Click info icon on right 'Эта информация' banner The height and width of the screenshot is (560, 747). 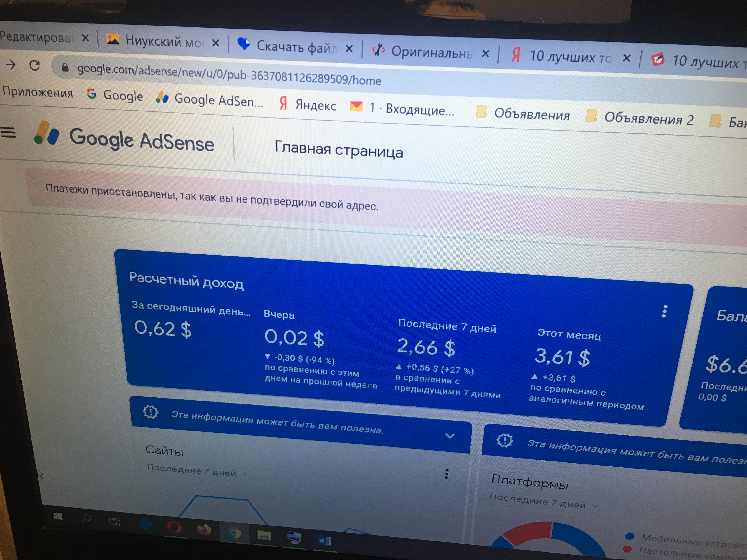tap(504, 440)
